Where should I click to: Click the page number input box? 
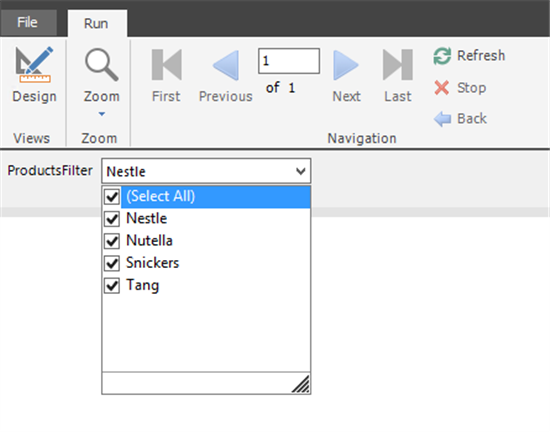click(289, 61)
